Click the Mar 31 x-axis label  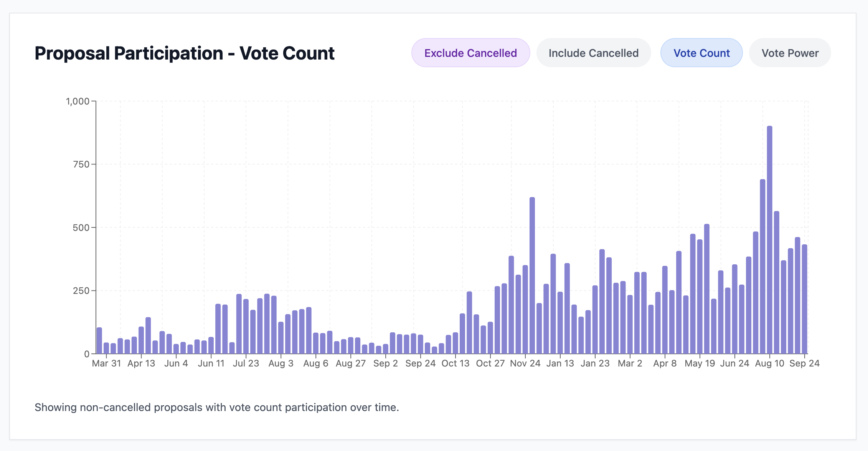(106, 363)
